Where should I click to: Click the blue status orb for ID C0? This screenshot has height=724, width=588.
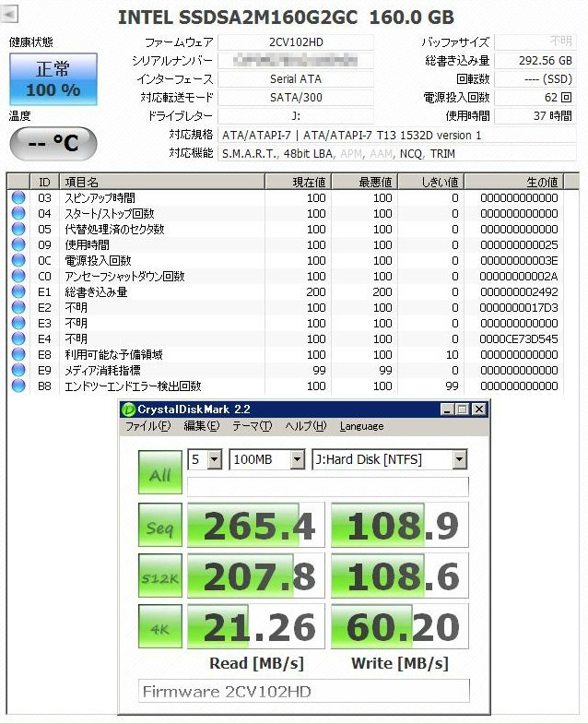point(18,276)
